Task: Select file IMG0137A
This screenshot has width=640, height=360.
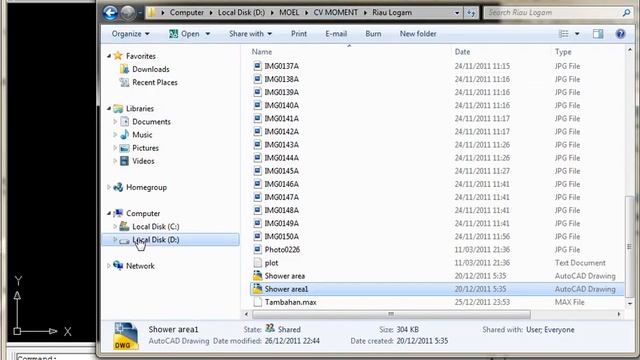Action: [x=282, y=66]
